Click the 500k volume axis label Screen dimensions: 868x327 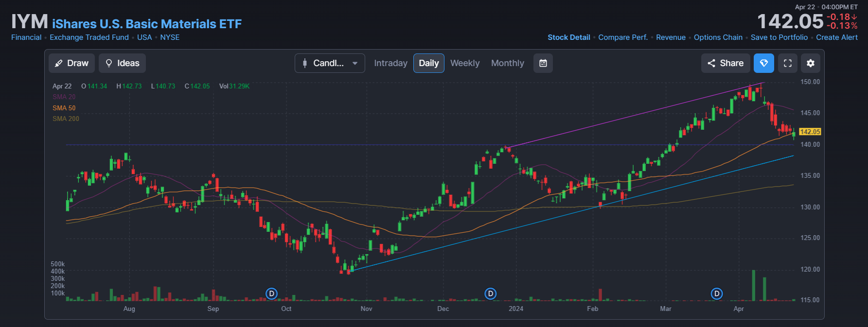coord(58,264)
